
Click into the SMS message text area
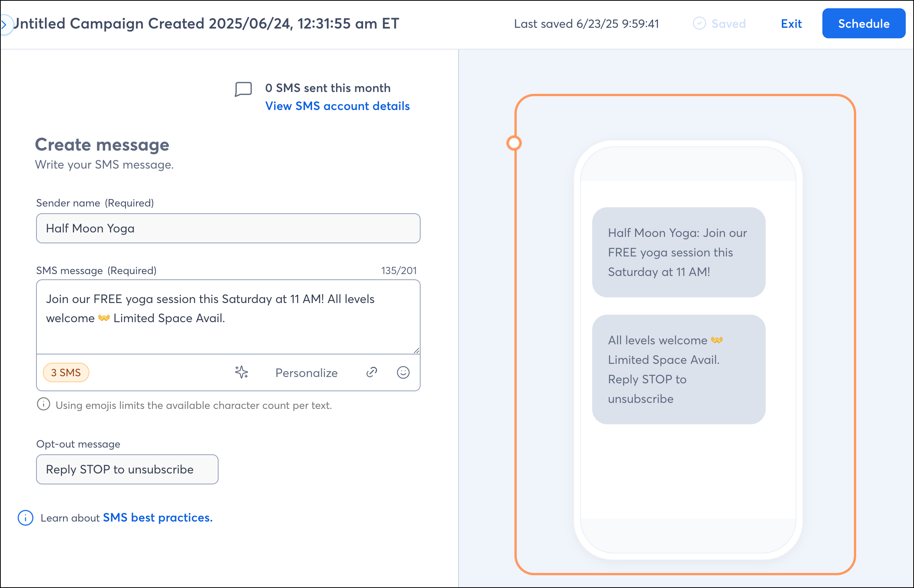point(228,317)
